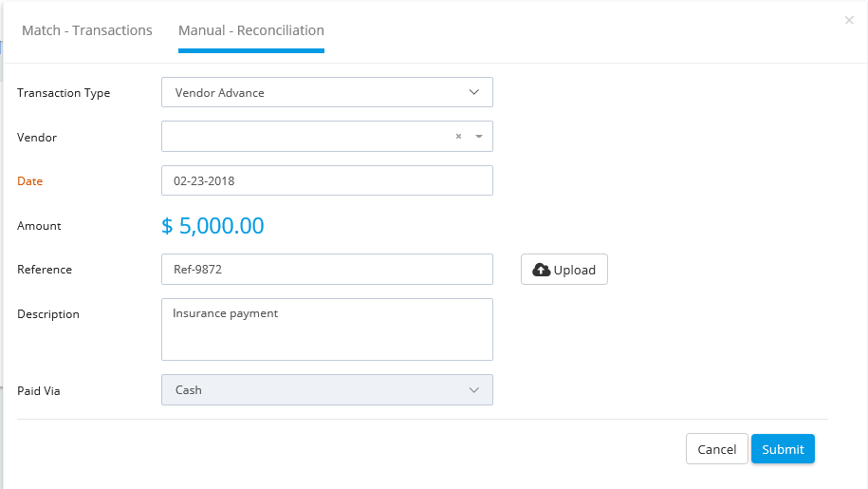Image resolution: width=868 pixels, height=489 pixels.
Task: Select the Manual - Reconciliation tab
Action: pos(251,30)
